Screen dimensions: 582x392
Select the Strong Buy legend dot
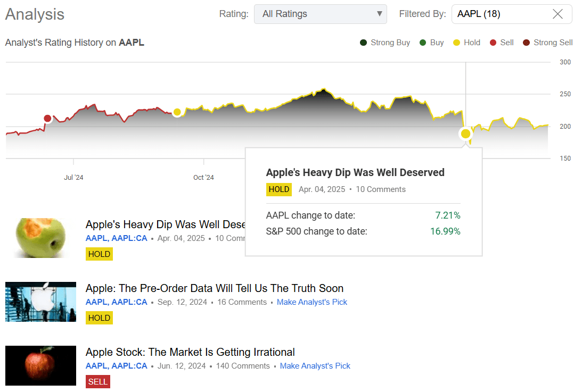point(364,42)
